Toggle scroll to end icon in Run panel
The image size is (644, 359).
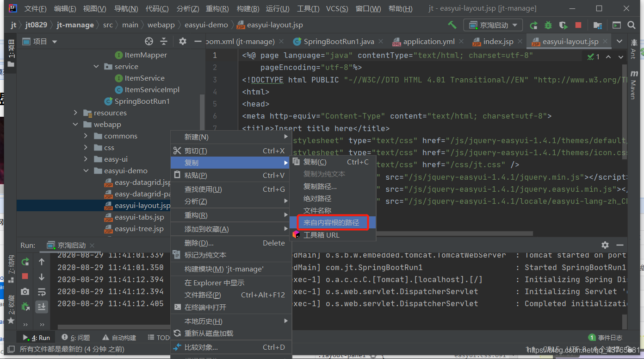click(42, 306)
